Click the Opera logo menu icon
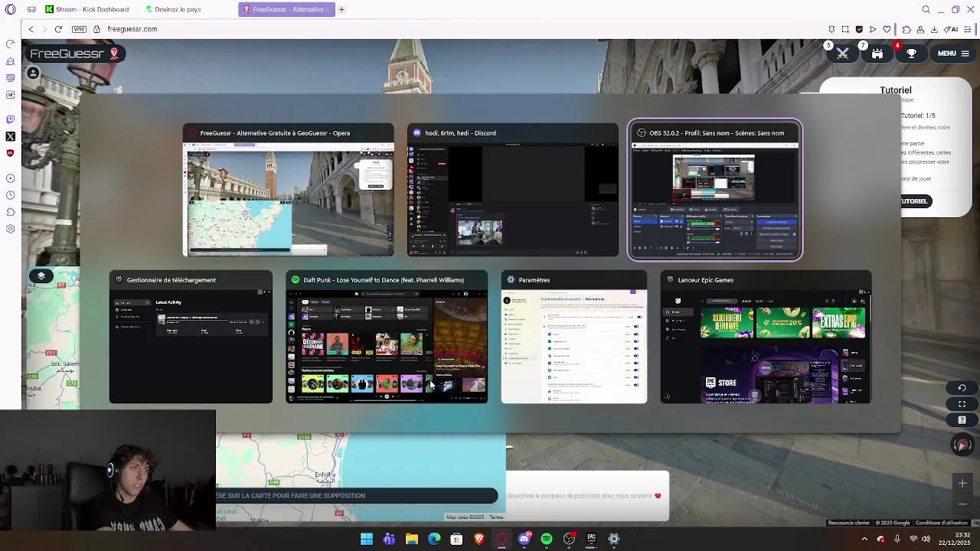The width and height of the screenshot is (980, 551). pyautogui.click(x=10, y=9)
